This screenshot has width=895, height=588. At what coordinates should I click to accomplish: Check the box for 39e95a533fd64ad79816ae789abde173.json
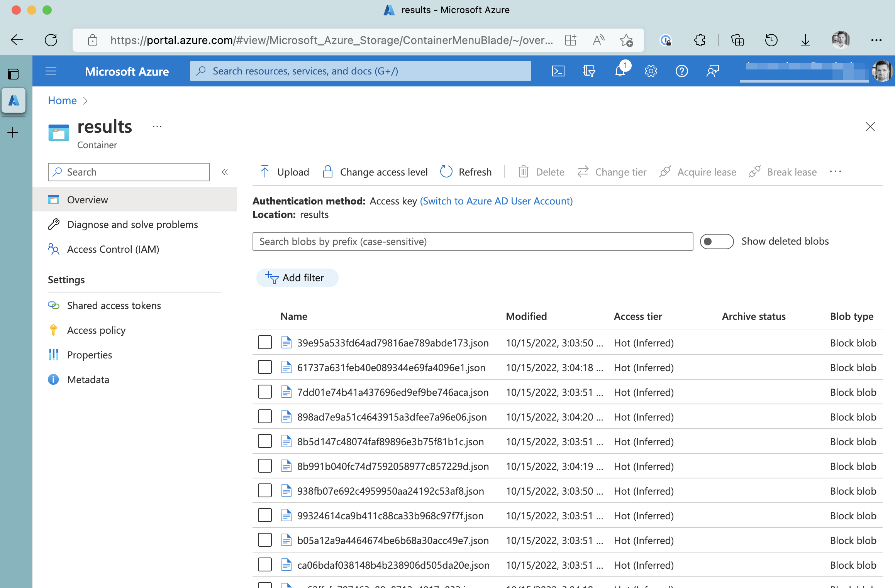pyautogui.click(x=265, y=343)
